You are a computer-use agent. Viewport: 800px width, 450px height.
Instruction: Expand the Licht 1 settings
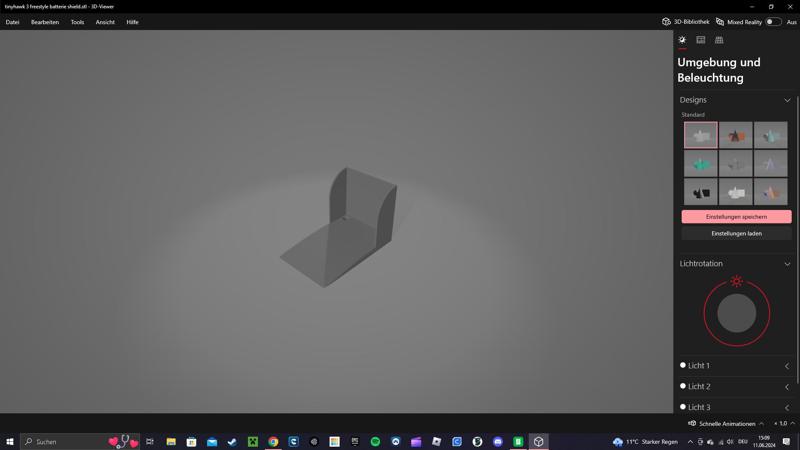[787, 366]
